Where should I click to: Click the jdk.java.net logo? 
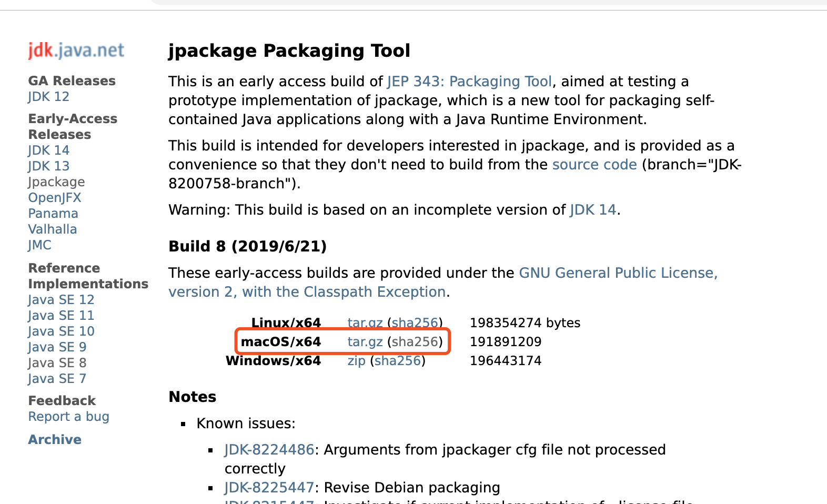click(75, 51)
